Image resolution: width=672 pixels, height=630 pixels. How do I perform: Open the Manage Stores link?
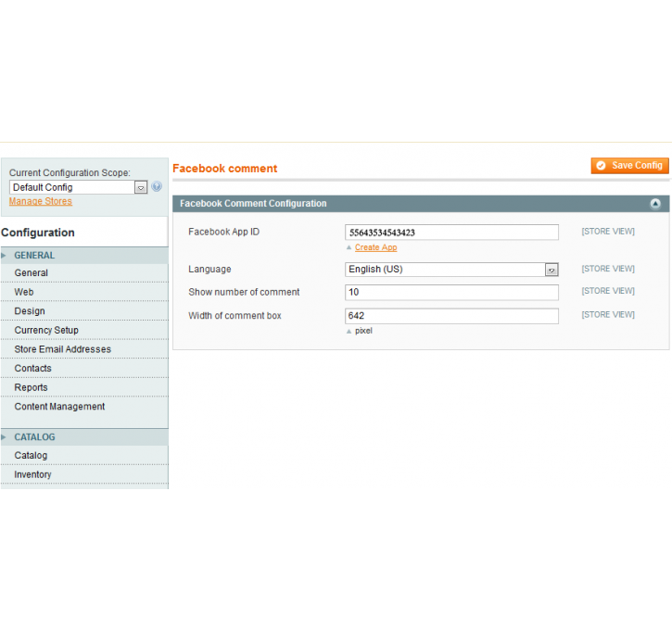pyautogui.click(x=41, y=201)
